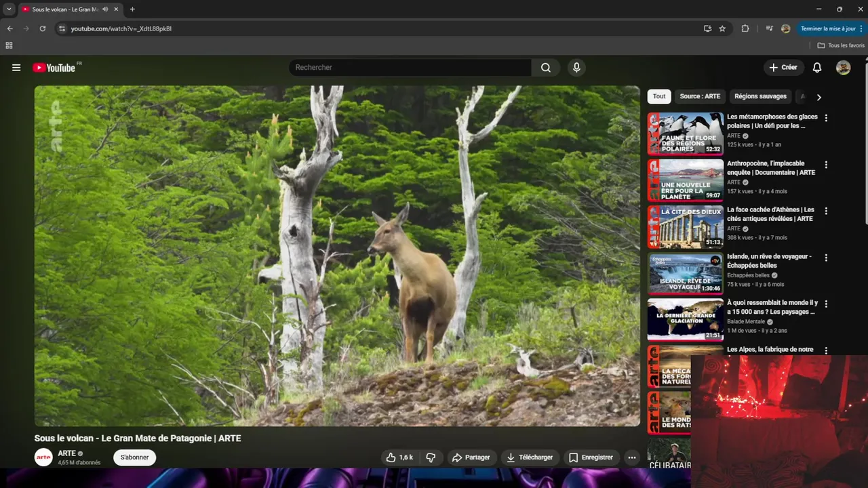Open the notifications bell

817,68
